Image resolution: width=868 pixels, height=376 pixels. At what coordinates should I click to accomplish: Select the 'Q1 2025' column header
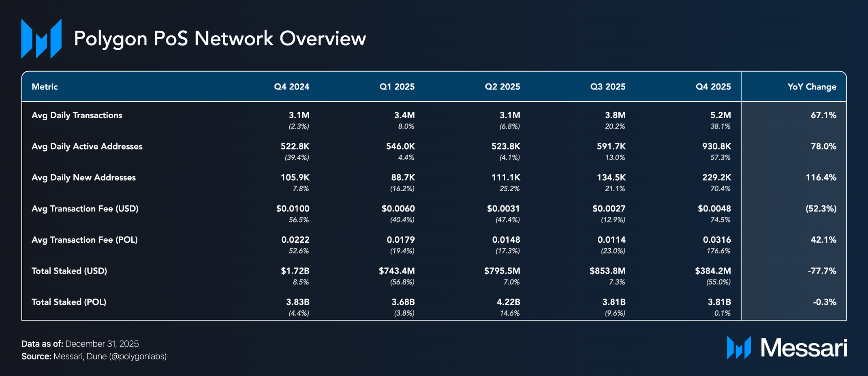[x=397, y=87]
